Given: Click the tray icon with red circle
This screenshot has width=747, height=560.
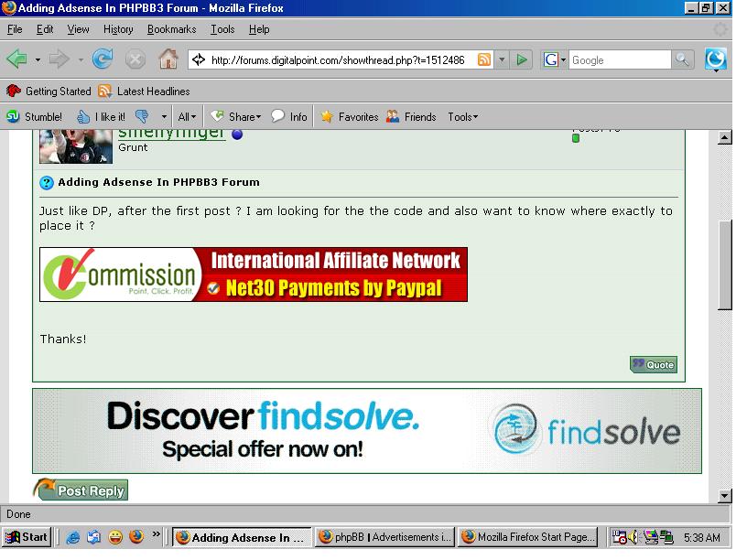Looking at the screenshot, I should 620,538.
